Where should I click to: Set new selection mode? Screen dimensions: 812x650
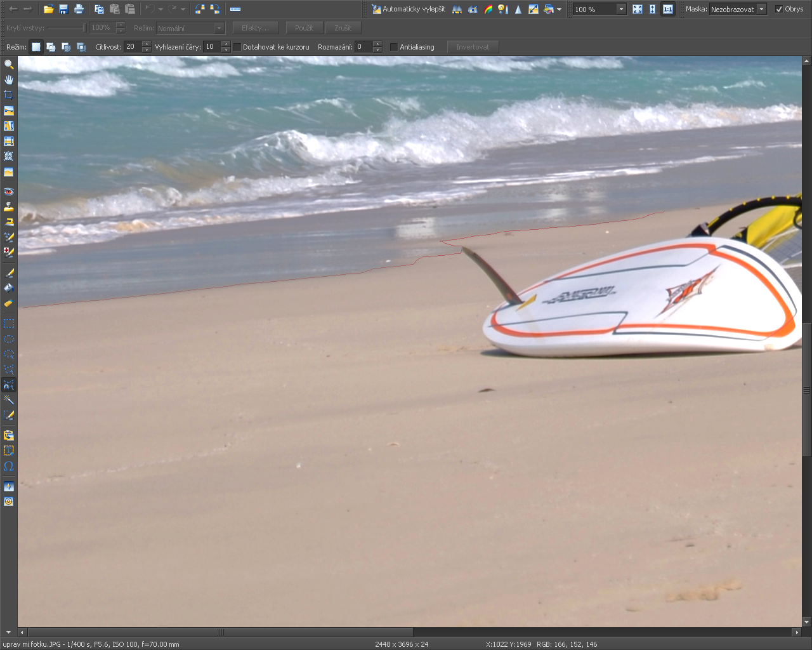click(x=36, y=47)
